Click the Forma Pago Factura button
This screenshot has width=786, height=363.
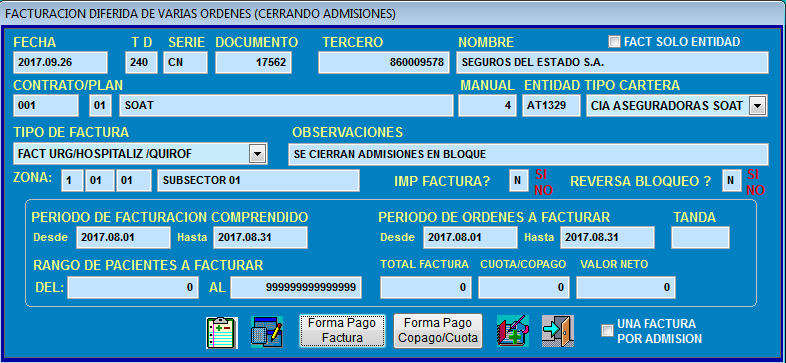[x=342, y=330]
